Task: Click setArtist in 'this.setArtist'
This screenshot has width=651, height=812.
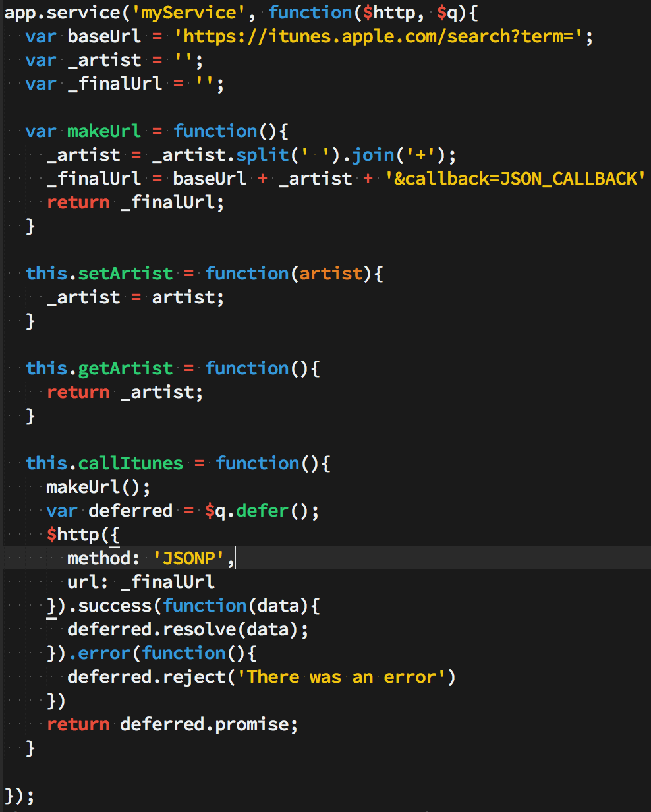Action: click(x=125, y=274)
